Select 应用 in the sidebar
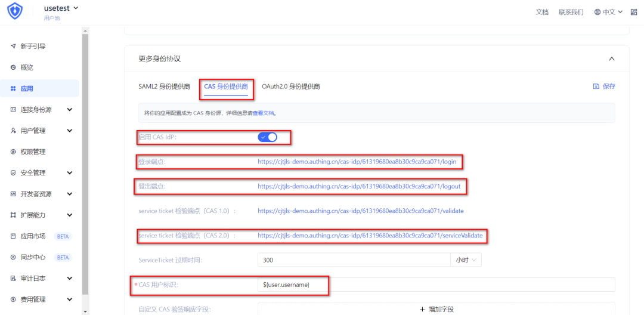The image size is (644, 315). 39,88
